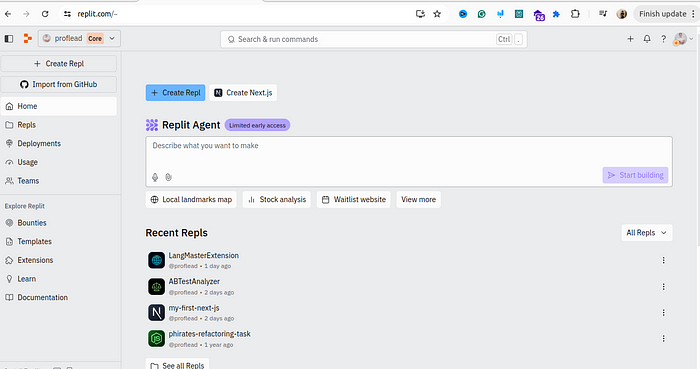Open the help question mark icon
The image size is (700, 369).
click(663, 39)
